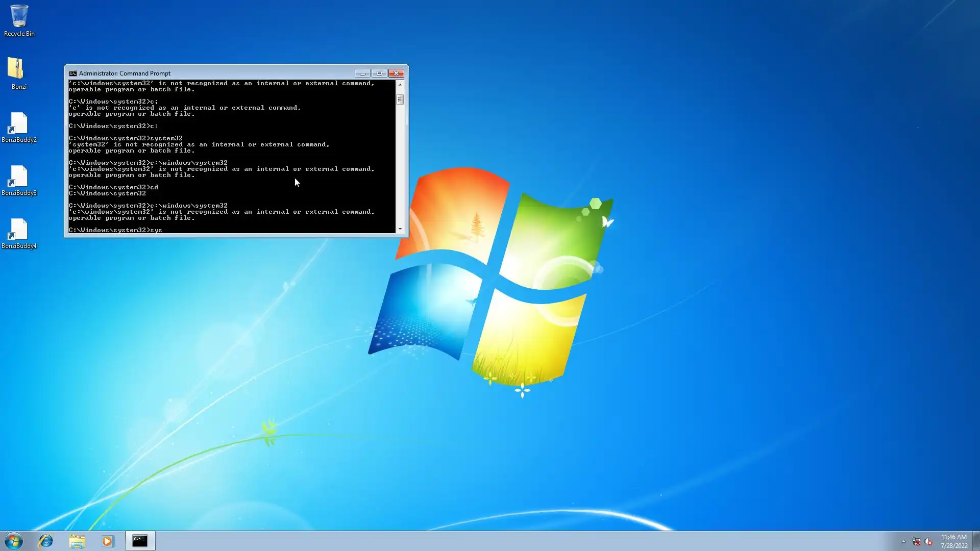Open the muted volume tray icon
Image resolution: width=980 pixels, height=551 pixels.
[x=928, y=541]
